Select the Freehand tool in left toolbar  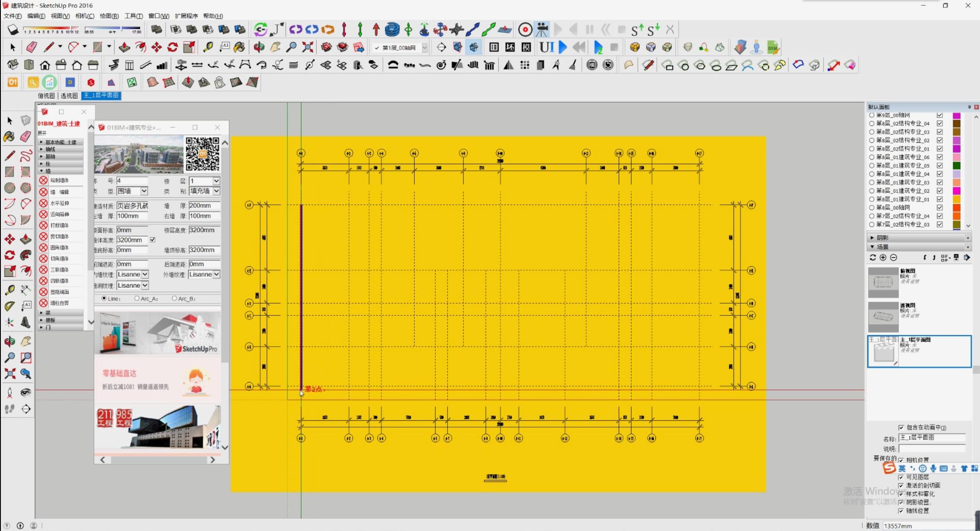tap(26, 155)
